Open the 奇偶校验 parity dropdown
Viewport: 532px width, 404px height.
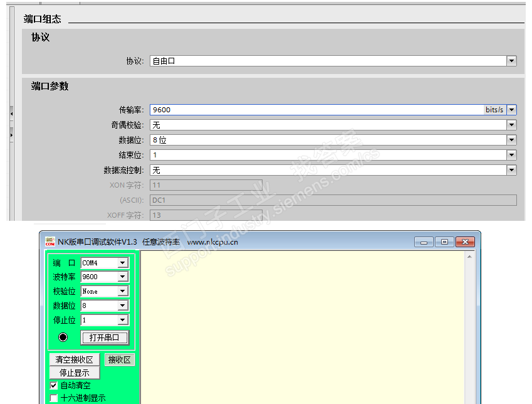tap(511, 125)
